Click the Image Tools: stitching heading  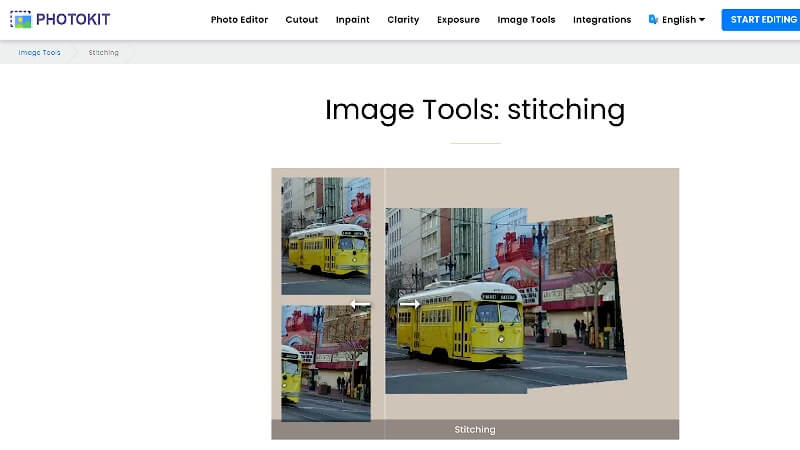tap(475, 110)
